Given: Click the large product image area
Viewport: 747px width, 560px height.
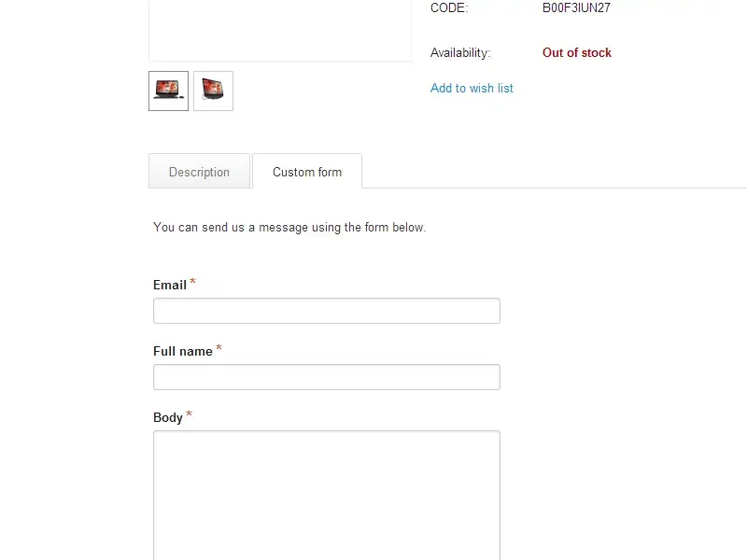Looking at the screenshot, I should [x=280, y=30].
